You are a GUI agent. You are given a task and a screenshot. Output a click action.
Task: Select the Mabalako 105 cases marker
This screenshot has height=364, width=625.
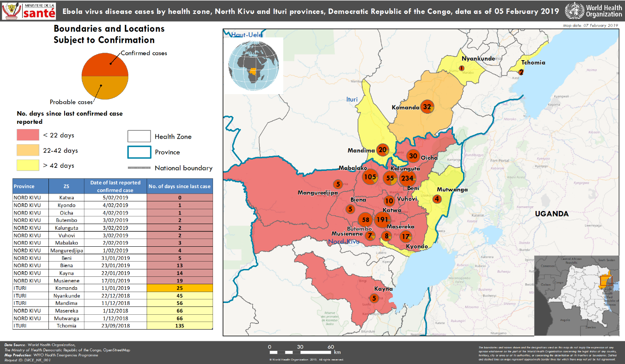pos(370,177)
